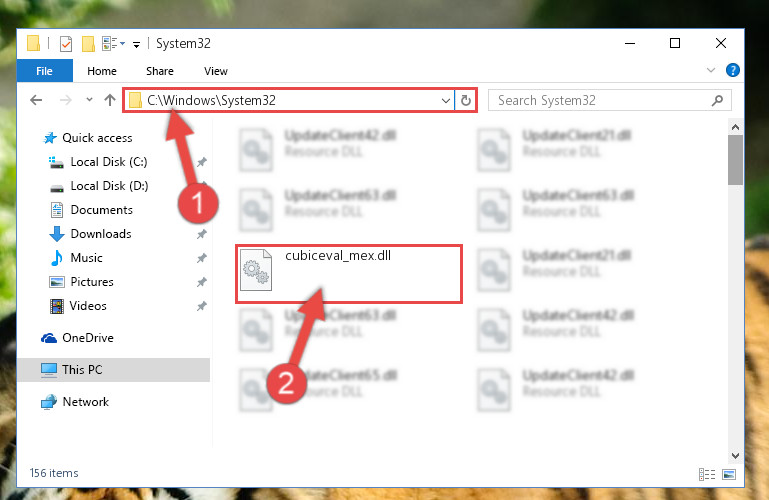Toggle the pin beside Music
This screenshot has height=500, width=769.
(202, 258)
